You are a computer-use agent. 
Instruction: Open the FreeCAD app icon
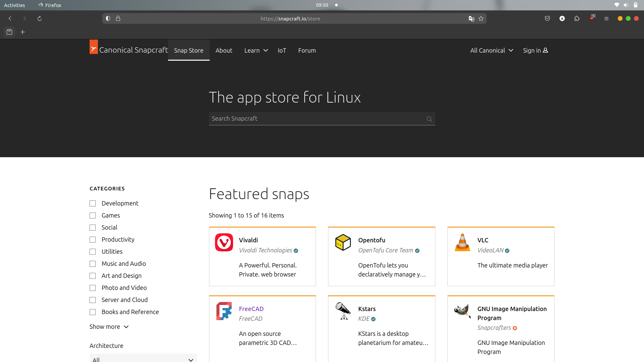click(x=224, y=311)
